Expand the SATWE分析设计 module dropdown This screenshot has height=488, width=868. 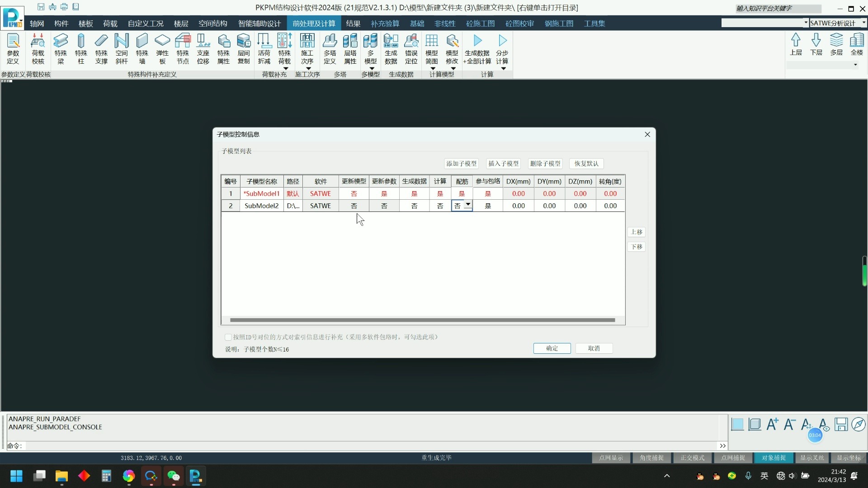863,23
